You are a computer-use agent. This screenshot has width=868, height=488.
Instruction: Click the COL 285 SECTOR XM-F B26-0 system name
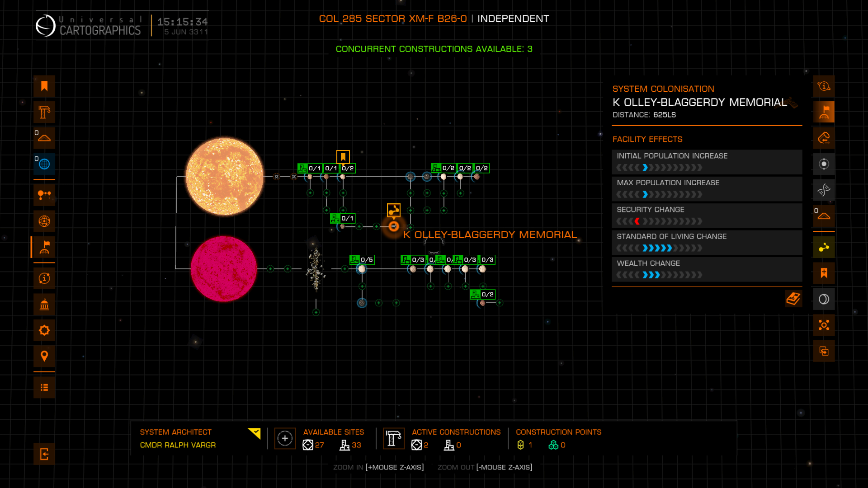[x=392, y=19]
